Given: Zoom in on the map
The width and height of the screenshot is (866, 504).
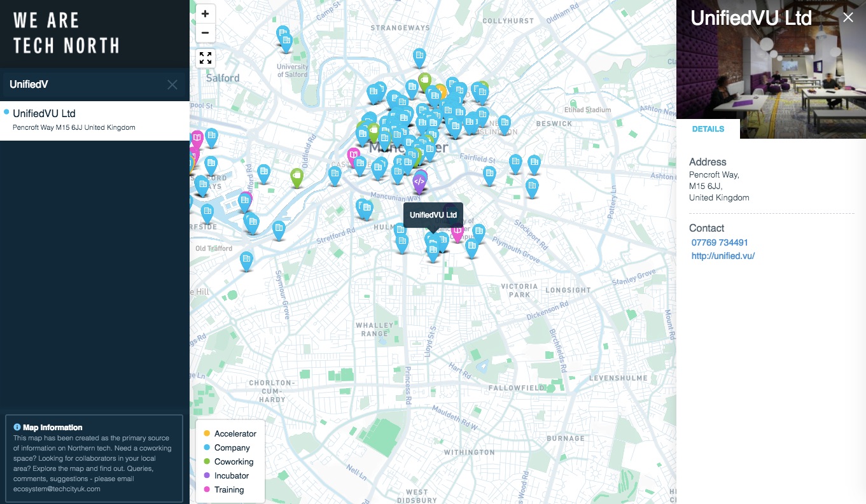Looking at the screenshot, I should [205, 14].
